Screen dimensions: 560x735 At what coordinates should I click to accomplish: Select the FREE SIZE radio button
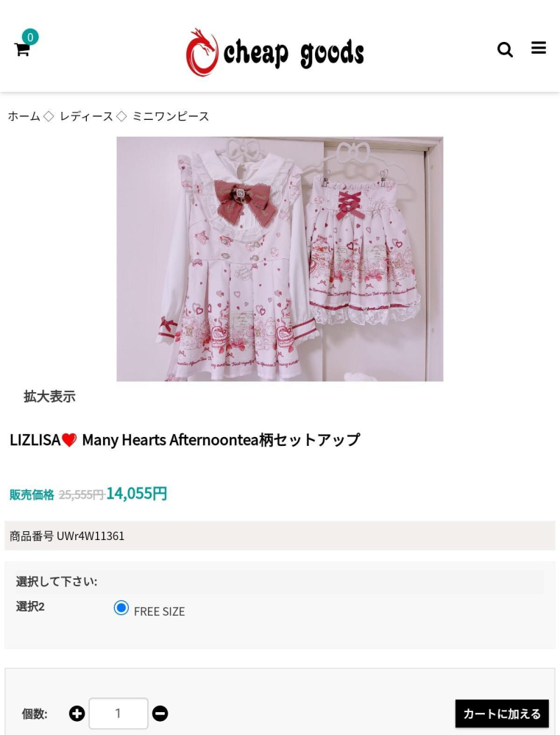(121, 608)
